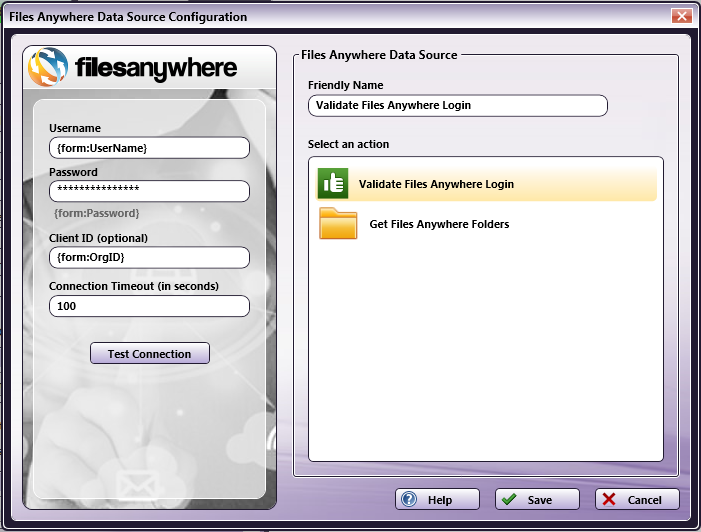Click the red X Cancel icon
701x532 pixels.
pos(609,499)
